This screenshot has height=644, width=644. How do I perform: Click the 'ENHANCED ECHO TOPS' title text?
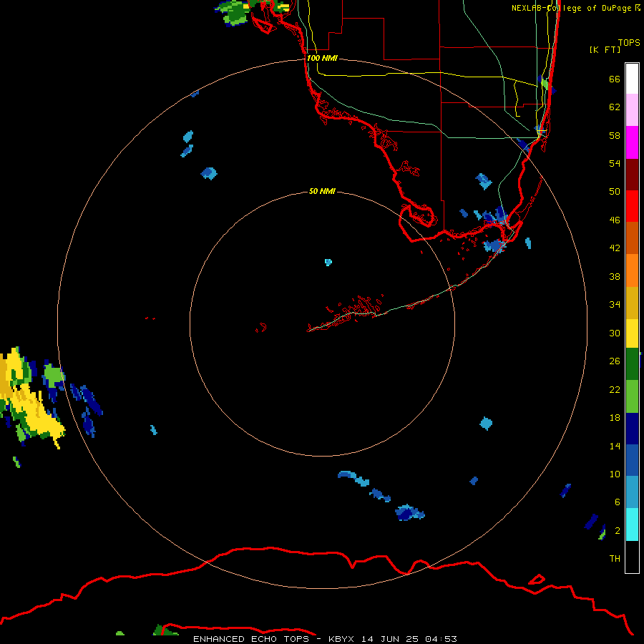click(251, 639)
